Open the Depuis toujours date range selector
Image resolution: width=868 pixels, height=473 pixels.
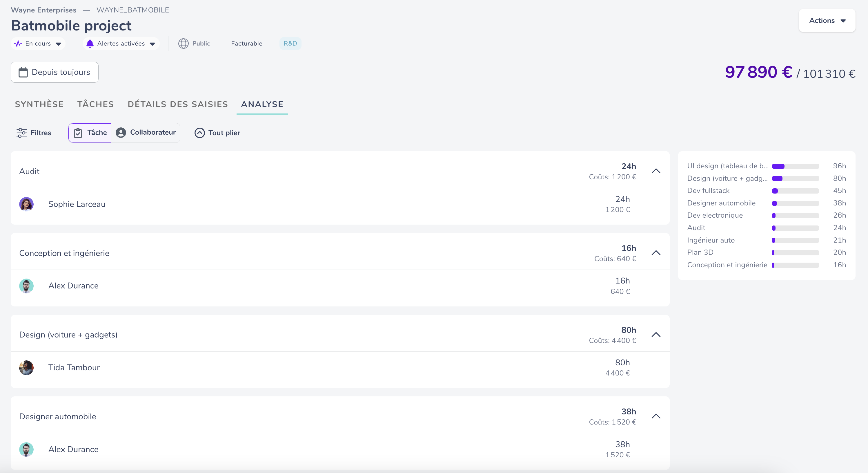(x=55, y=72)
